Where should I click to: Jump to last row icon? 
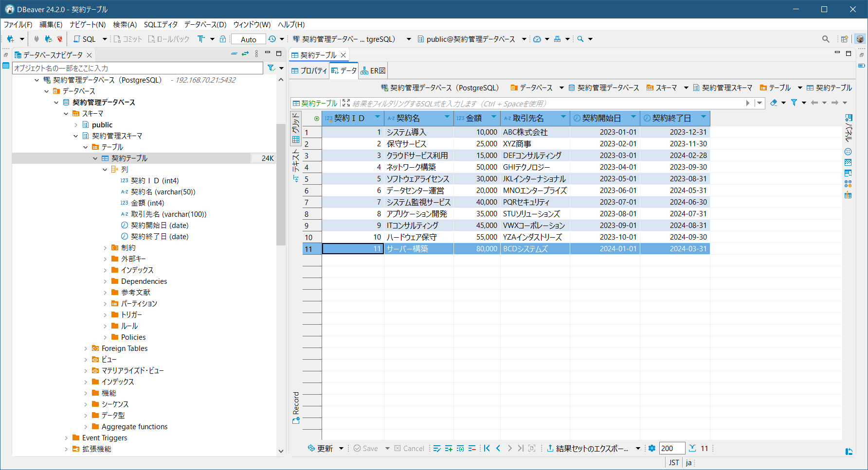(521, 448)
